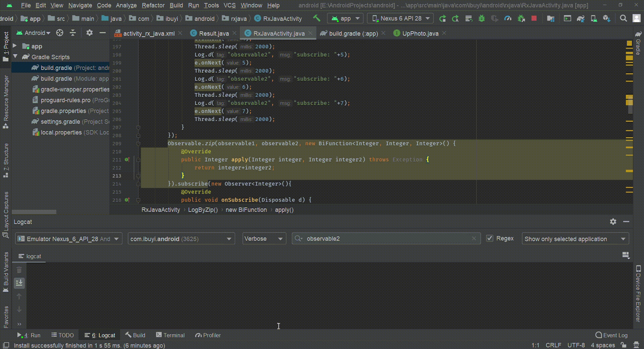Stop the running app

[534, 18]
